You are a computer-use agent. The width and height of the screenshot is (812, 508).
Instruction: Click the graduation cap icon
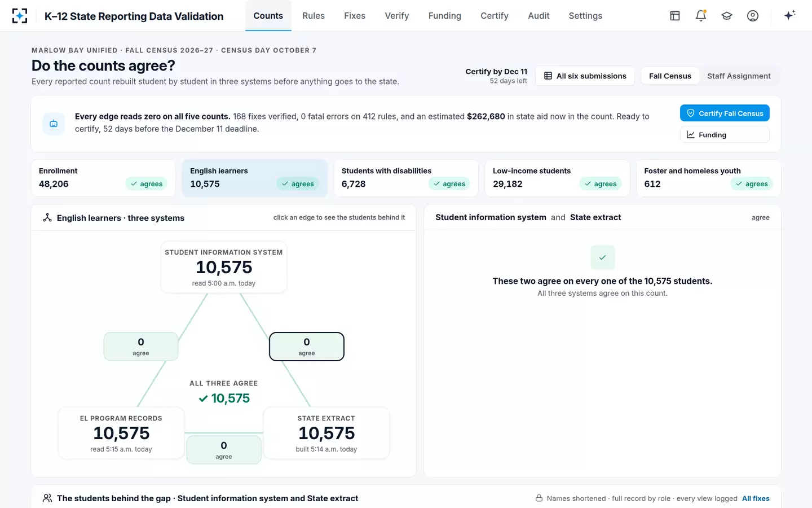(727, 16)
